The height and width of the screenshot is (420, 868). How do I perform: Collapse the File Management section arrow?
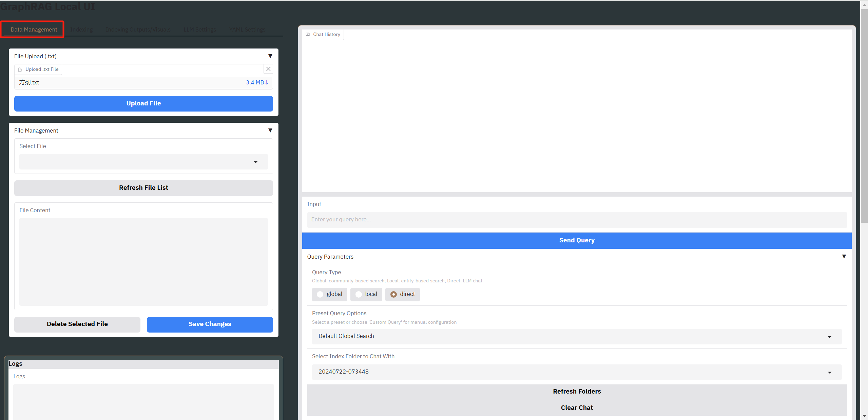pos(270,131)
